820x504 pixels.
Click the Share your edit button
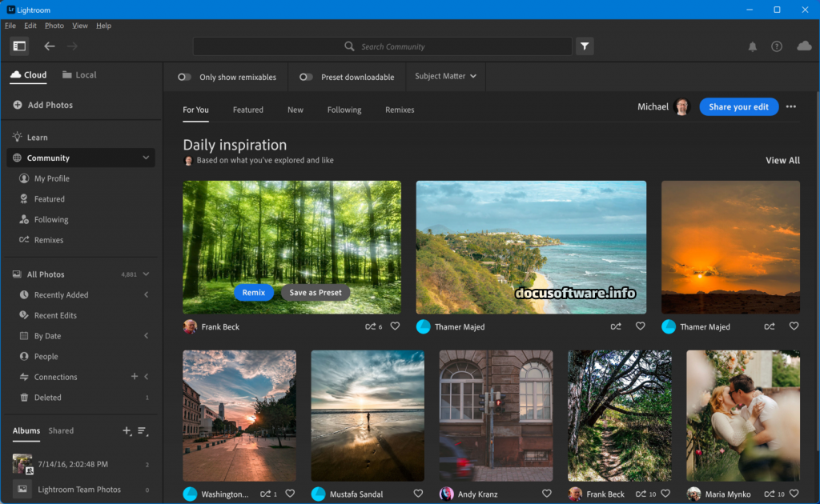(738, 107)
